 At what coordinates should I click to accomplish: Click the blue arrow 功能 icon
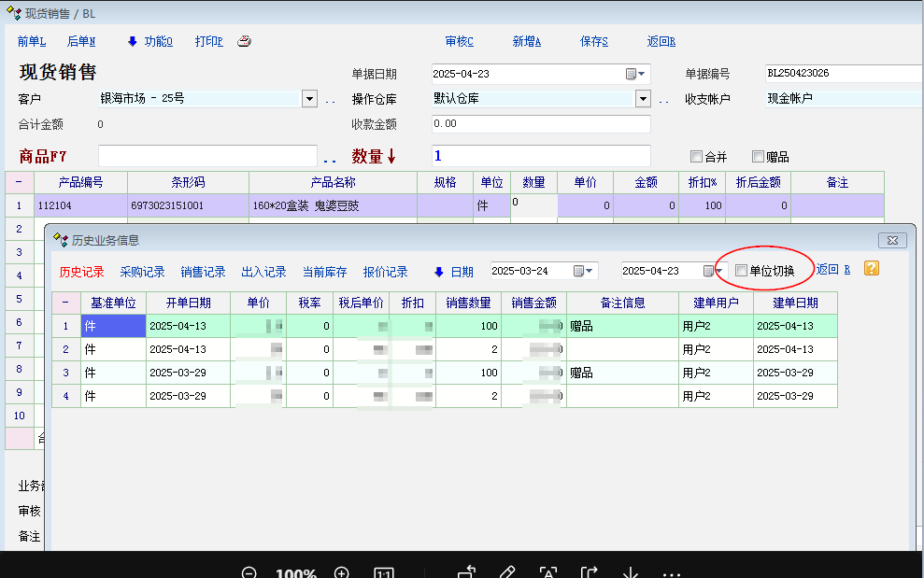tap(133, 41)
